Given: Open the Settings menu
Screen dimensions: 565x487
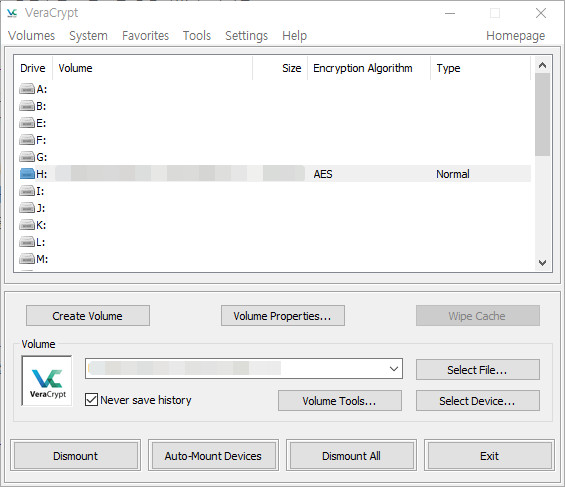Looking at the screenshot, I should (246, 36).
